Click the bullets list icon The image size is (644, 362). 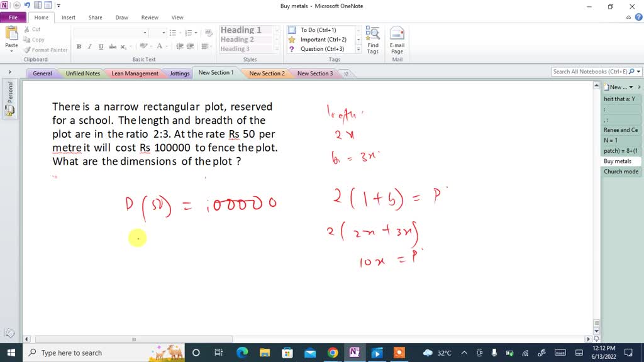coord(173,32)
